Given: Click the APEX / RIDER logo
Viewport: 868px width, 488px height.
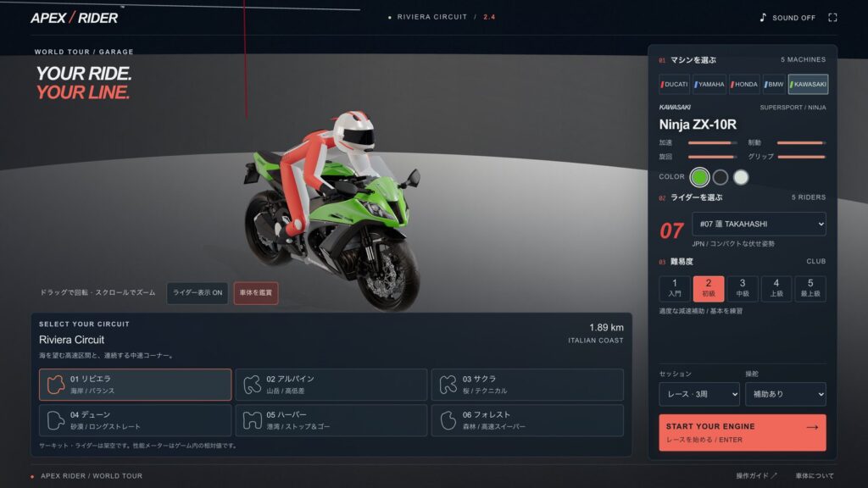Looking at the screenshot, I should click(75, 18).
